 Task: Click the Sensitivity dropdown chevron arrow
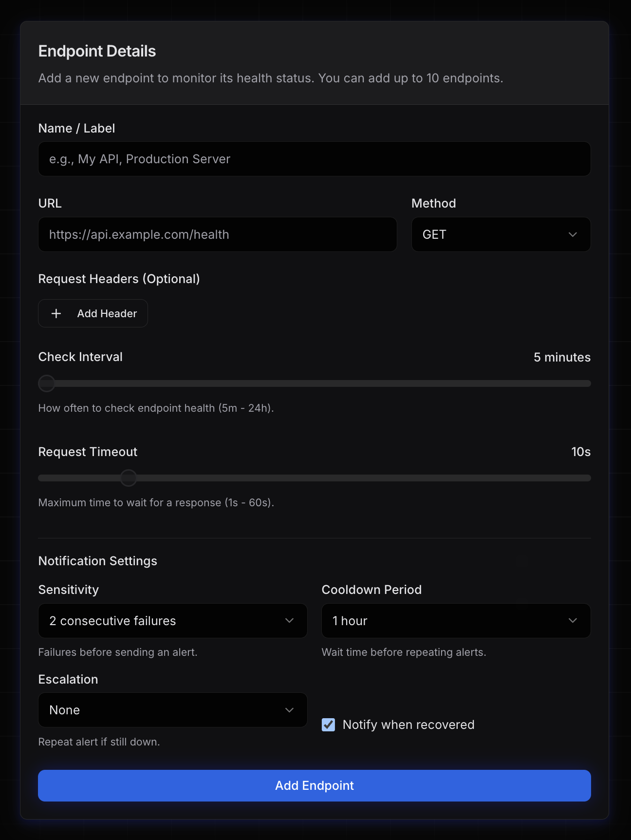click(x=289, y=620)
